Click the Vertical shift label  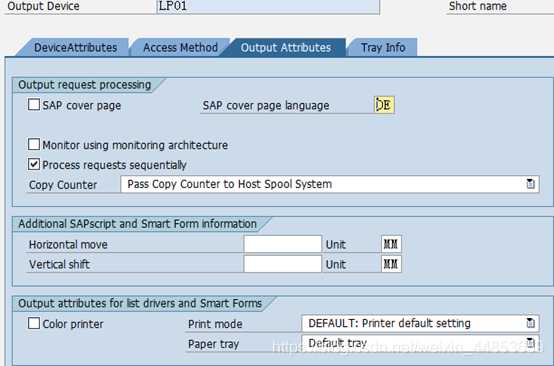59,264
